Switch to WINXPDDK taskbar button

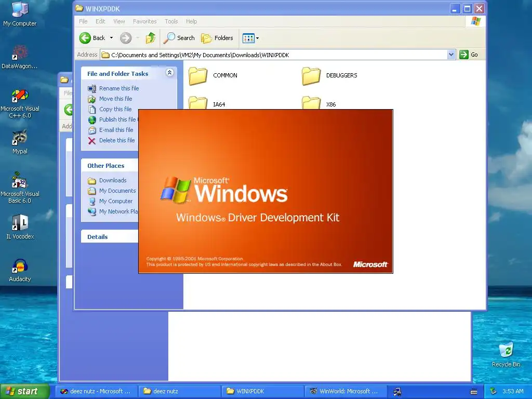(262, 391)
